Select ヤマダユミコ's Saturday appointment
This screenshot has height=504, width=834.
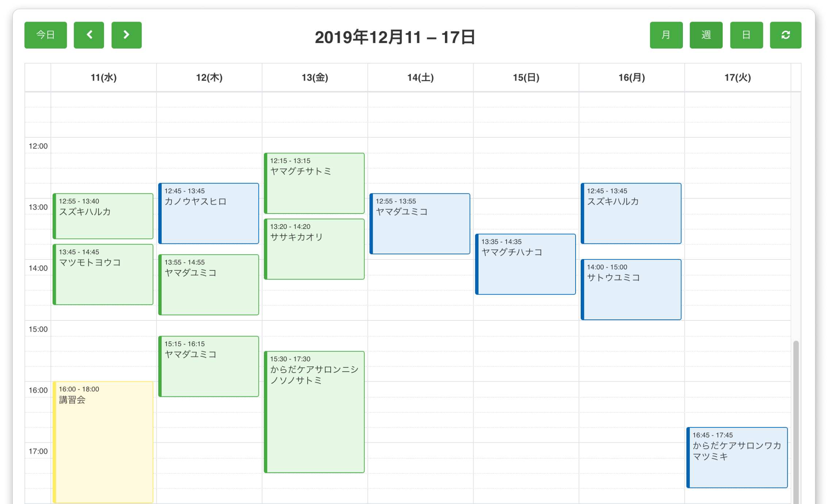click(420, 223)
